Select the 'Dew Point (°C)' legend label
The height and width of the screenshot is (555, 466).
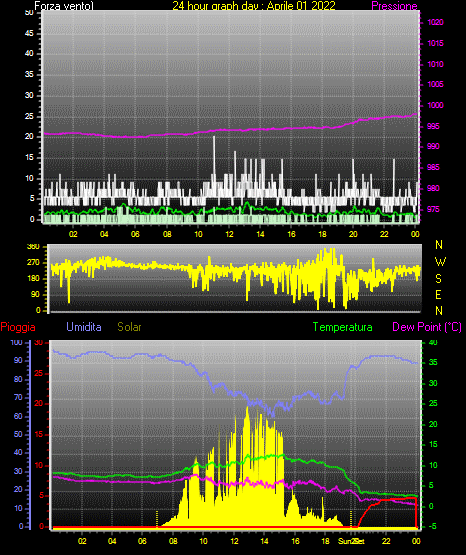coord(427,327)
